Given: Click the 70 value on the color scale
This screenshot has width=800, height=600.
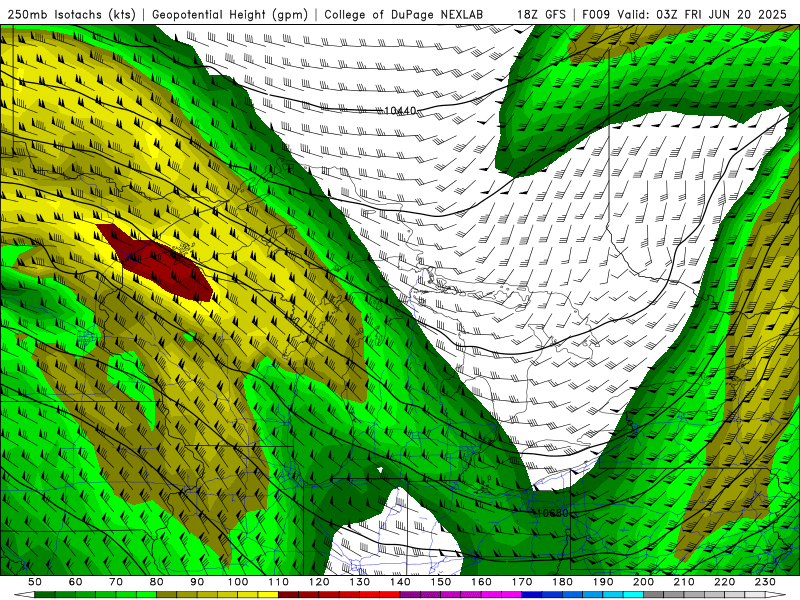Looking at the screenshot, I should click(116, 582).
